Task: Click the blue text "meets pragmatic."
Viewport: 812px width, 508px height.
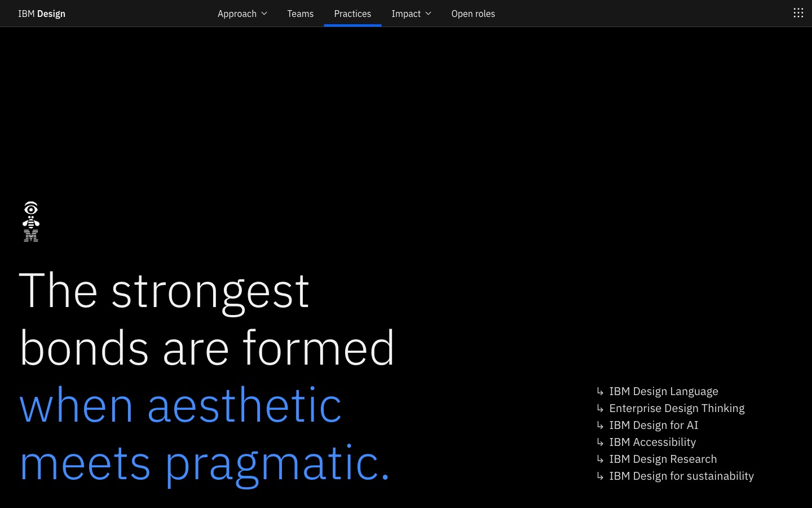Action: 205,465
